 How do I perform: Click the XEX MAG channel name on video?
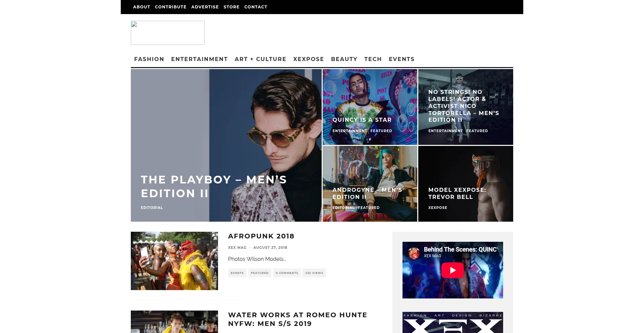pyautogui.click(x=432, y=256)
